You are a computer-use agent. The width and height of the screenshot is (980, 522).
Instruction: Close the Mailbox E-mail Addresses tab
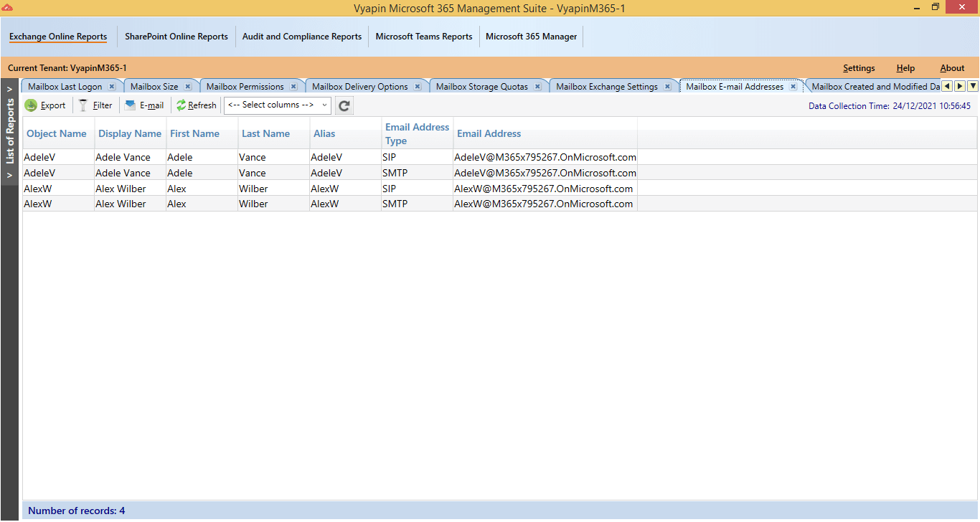click(x=793, y=87)
